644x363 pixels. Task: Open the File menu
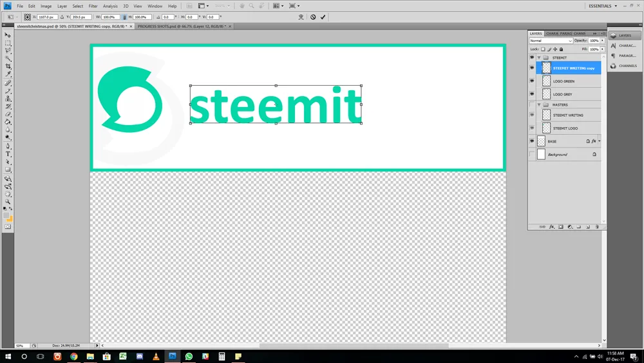(20, 6)
